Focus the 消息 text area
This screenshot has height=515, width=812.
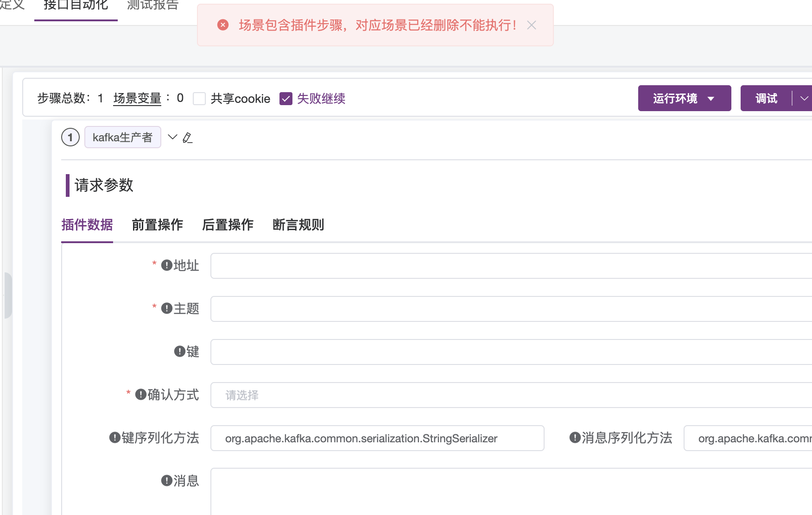pos(511,491)
